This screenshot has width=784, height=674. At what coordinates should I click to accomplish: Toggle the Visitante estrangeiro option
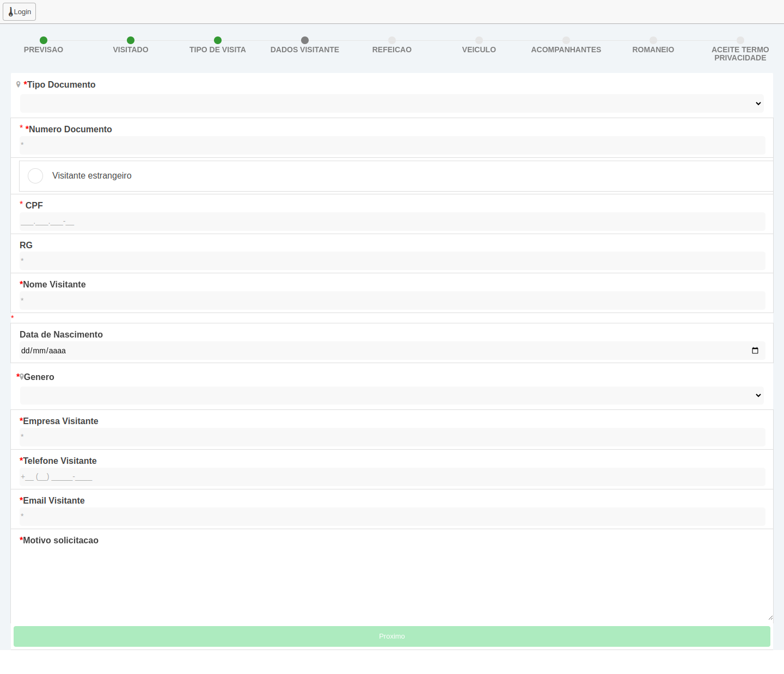pyautogui.click(x=35, y=176)
